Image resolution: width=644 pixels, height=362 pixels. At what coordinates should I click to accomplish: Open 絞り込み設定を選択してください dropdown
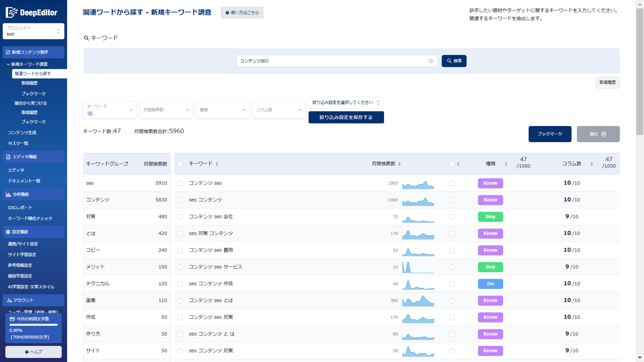346,103
